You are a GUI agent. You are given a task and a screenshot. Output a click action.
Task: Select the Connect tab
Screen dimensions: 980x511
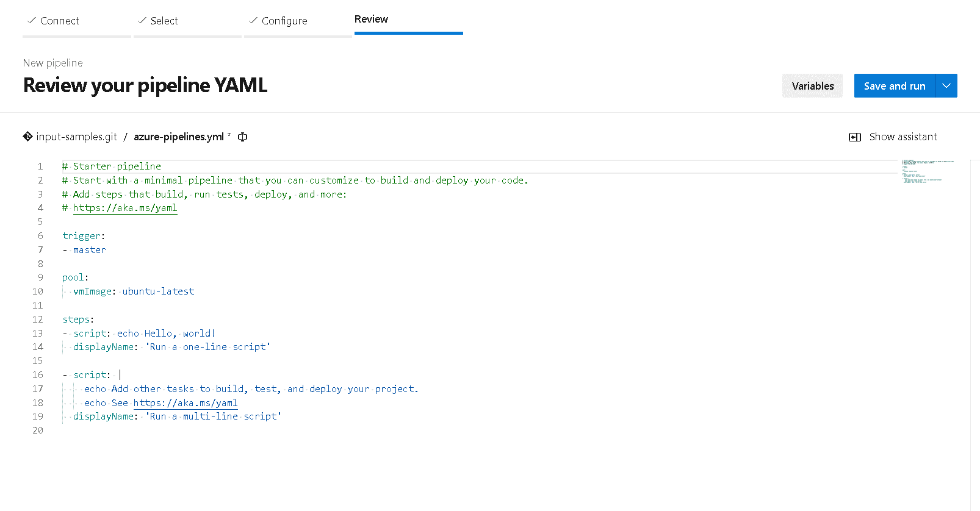point(59,20)
